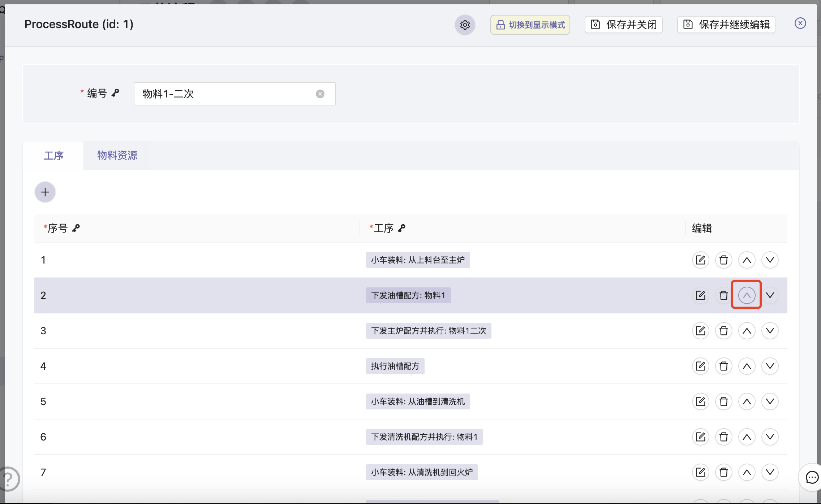Click 保存并关闭 button
This screenshot has width=821, height=504.
623,25
